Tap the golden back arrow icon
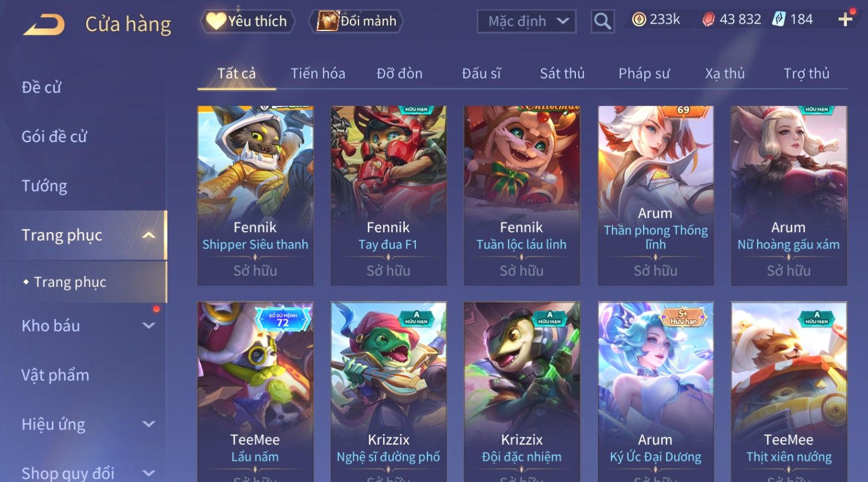The height and width of the screenshot is (482, 868). coord(44,24)
